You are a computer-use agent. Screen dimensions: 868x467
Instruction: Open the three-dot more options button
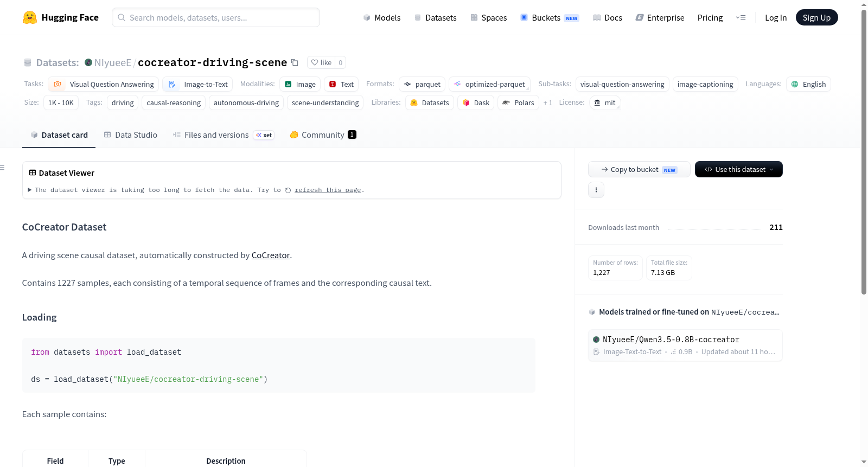(596, 190)
